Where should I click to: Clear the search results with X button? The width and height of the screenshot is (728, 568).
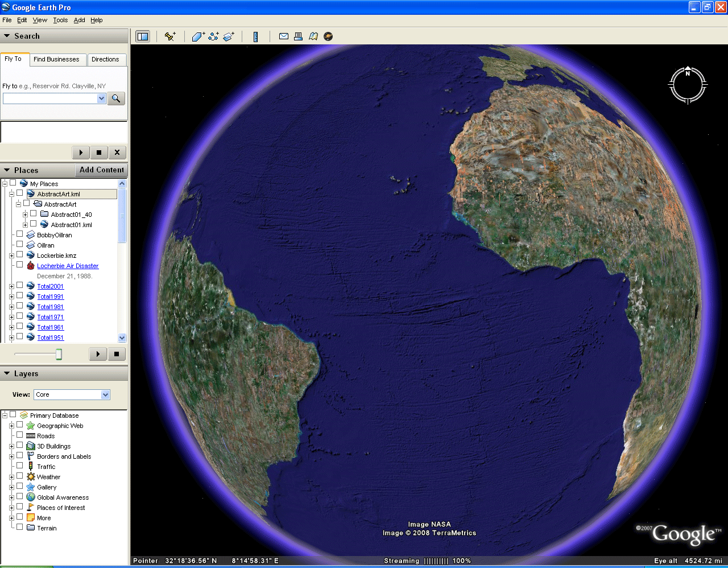tap(117, 153)
